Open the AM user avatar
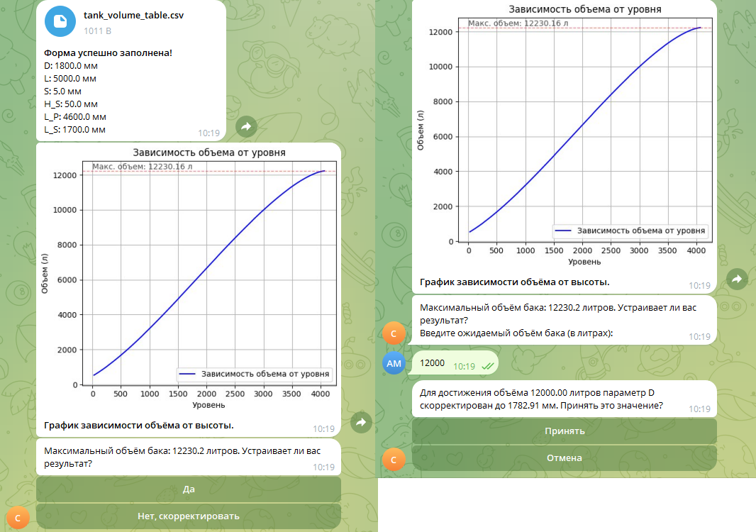The width and height of the screenshot is (756, 532). tap(395, 363)
